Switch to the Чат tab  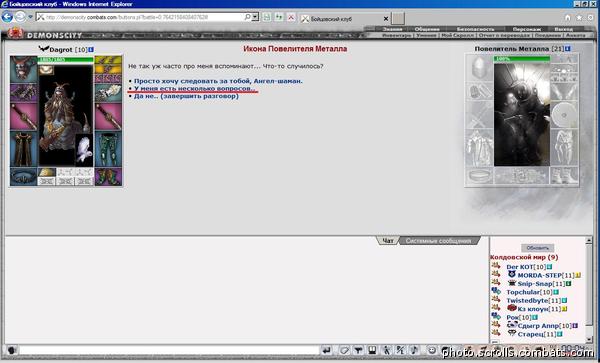(x=388, y=241)
